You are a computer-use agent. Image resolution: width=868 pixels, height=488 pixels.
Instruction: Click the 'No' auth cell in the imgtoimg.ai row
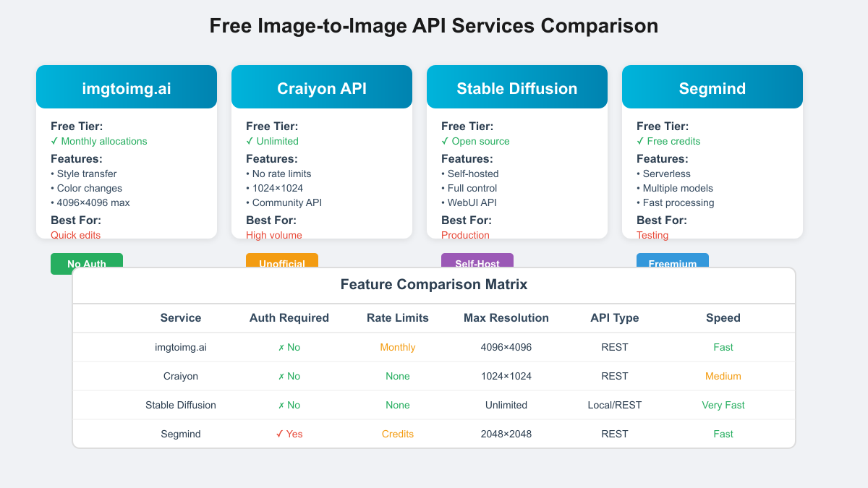click(x=289, y=347)
